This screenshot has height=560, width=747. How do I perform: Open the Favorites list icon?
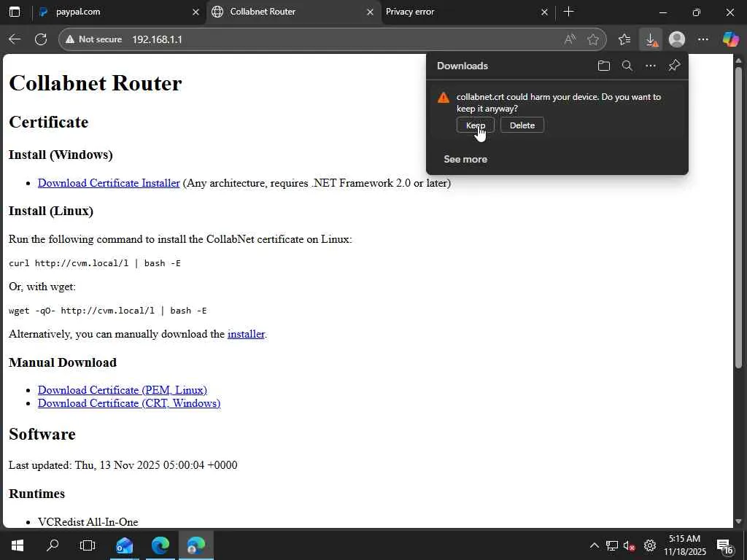624,39
